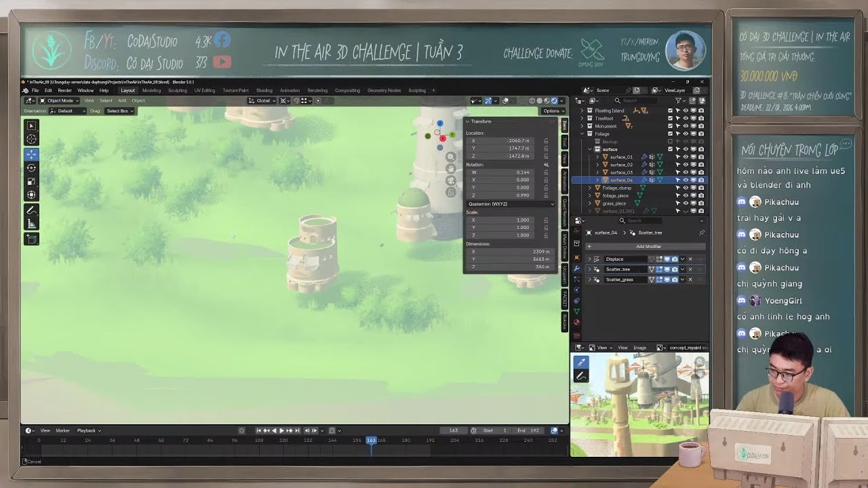The image size is (868, 488).
Task: Toggle the show overlays button
Action: [505, 100]
